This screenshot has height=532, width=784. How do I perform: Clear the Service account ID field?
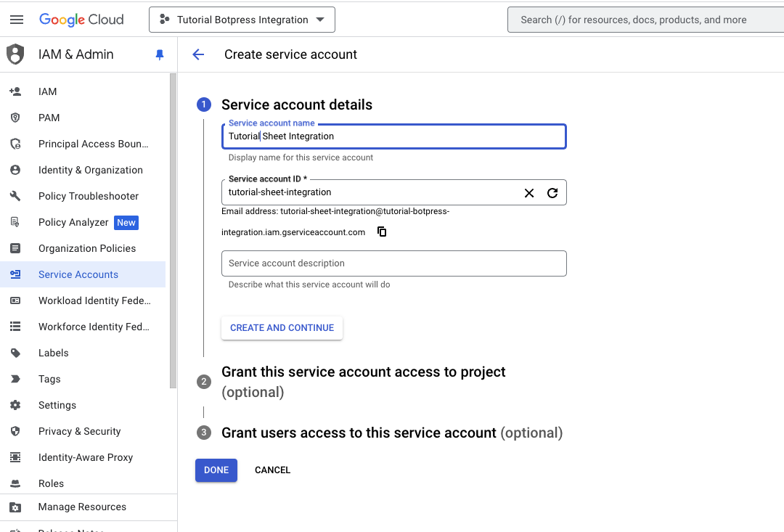[x=529, y=193]
